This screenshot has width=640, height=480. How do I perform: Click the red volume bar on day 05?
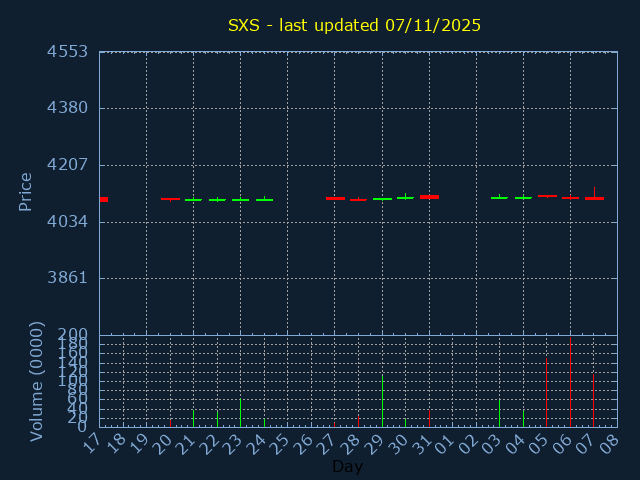pyautogui.click(x=546, y=391)
